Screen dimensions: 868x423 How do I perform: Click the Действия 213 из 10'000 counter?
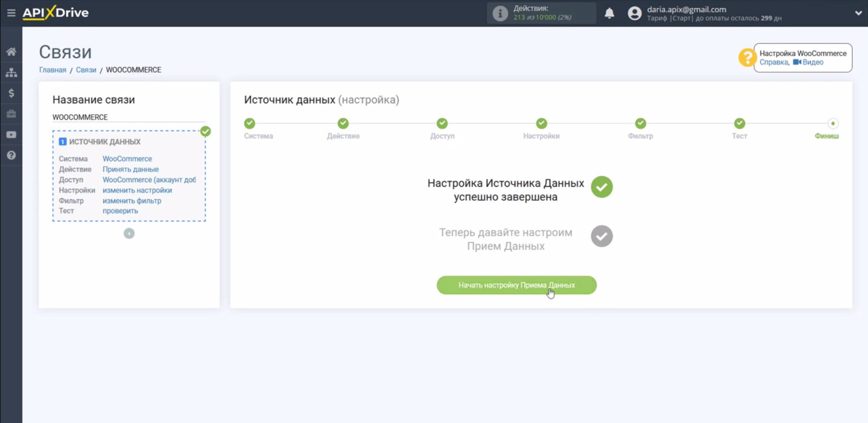tap(542, 13)
